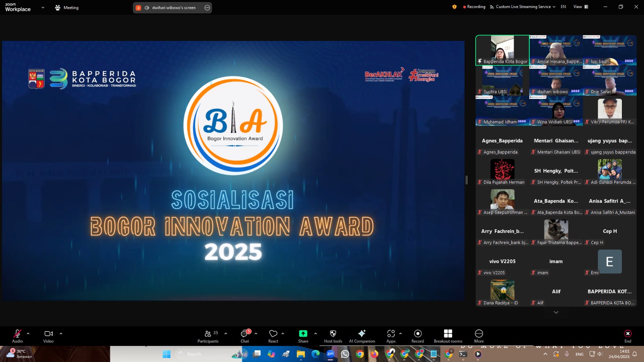
Task: Open Host tools shield
Action: coord(333,336)
